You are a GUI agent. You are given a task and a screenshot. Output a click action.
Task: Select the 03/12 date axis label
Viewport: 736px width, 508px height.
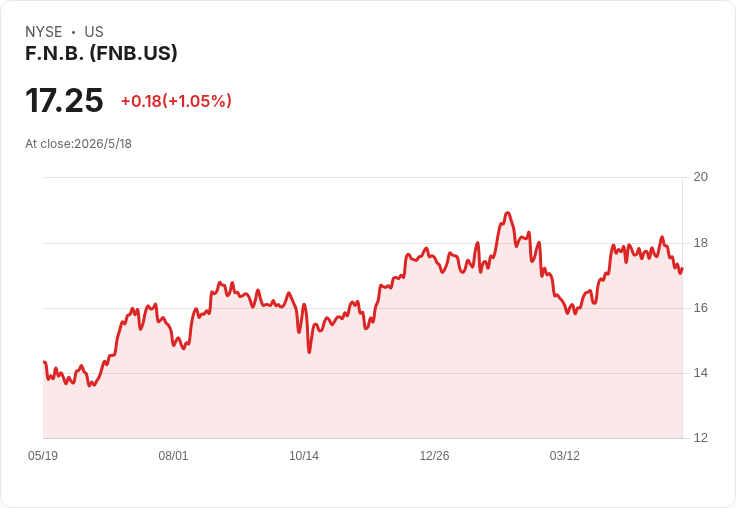click(x=565, y=455)
